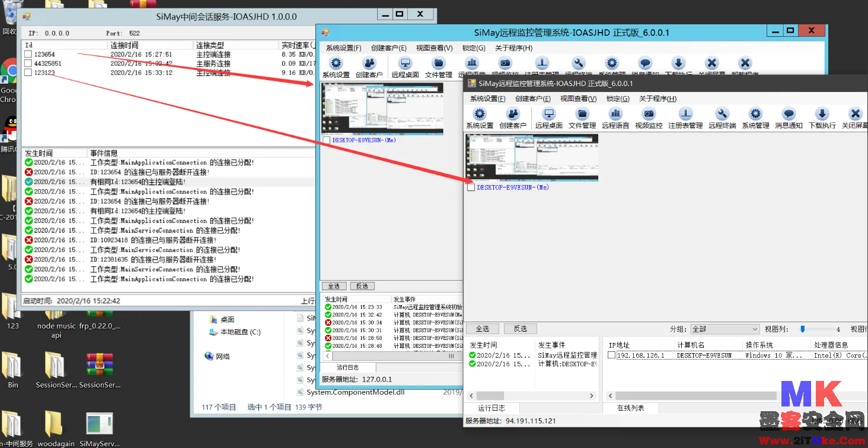Click status text 服务器地址: 94.191.115.121
The height and width of the screenshot is (448, 868).
[x=510, y=421]
